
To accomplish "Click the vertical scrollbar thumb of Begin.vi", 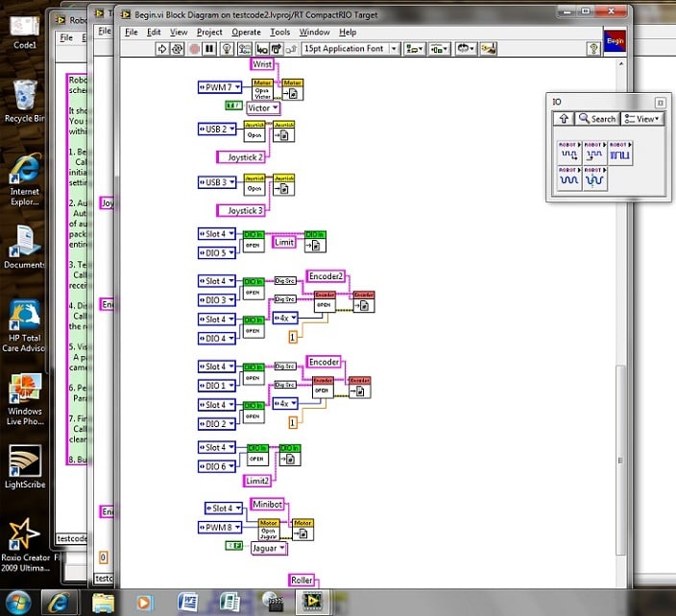I will 620,460.
